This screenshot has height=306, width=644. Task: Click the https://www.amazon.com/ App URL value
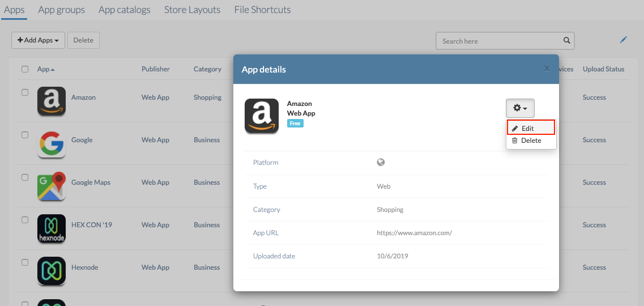coord(415,233)
